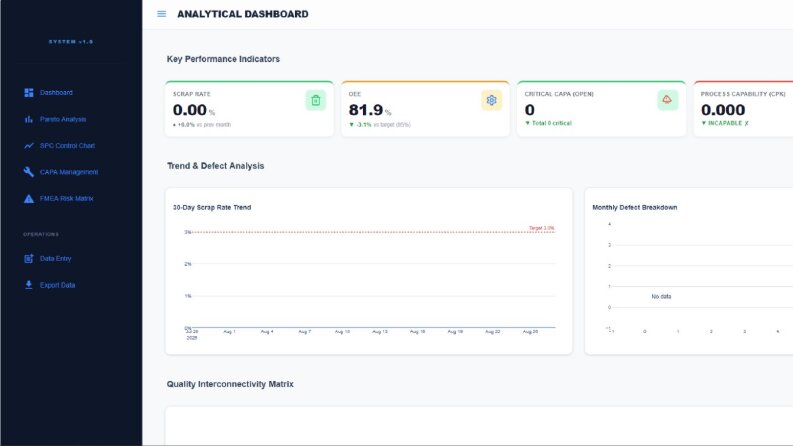This screenshot has width=793, height=446.
Task: Toggle the hamburger menu icon
Action: point(161,14)
